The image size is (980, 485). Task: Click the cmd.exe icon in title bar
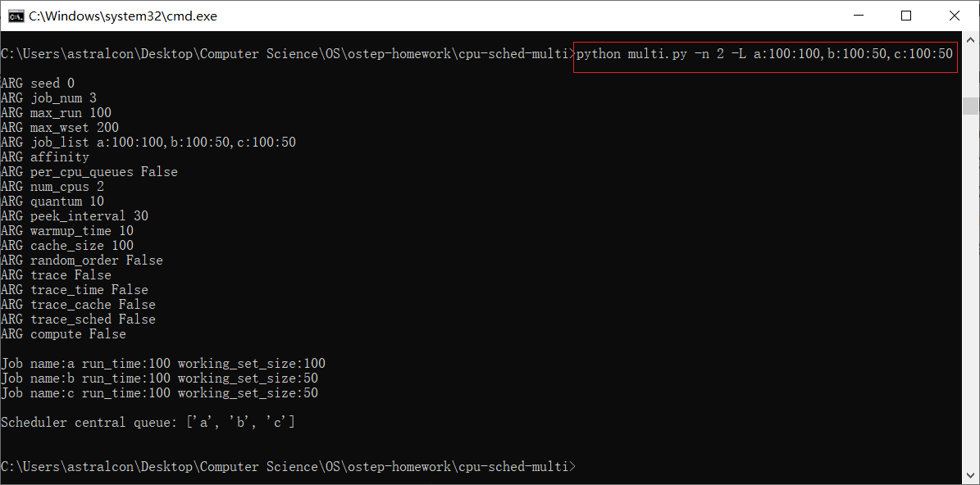[x=16, y=16]
